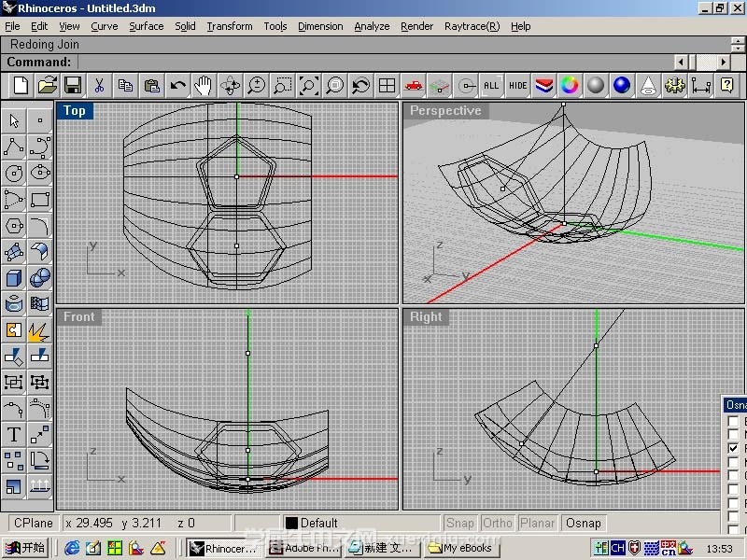Open the Edit Layers icon

[543, 86]
